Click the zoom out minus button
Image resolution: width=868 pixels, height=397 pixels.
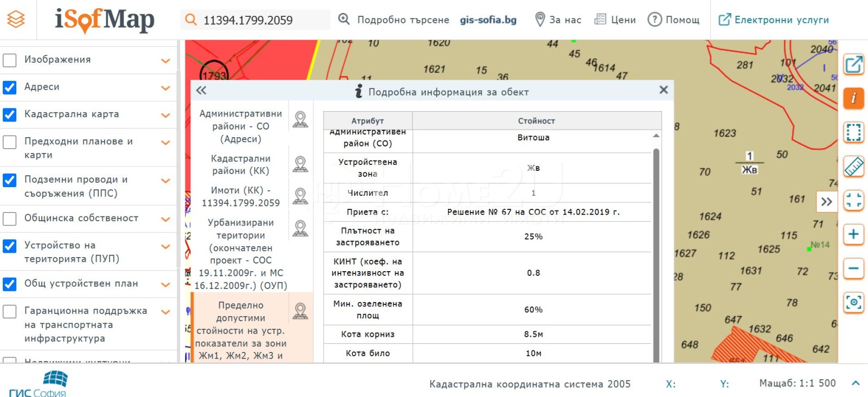coord(853,268)
